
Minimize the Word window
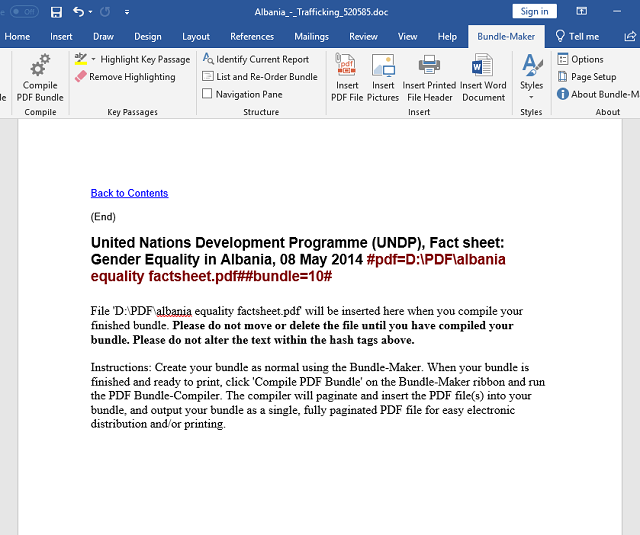point(617,11)
